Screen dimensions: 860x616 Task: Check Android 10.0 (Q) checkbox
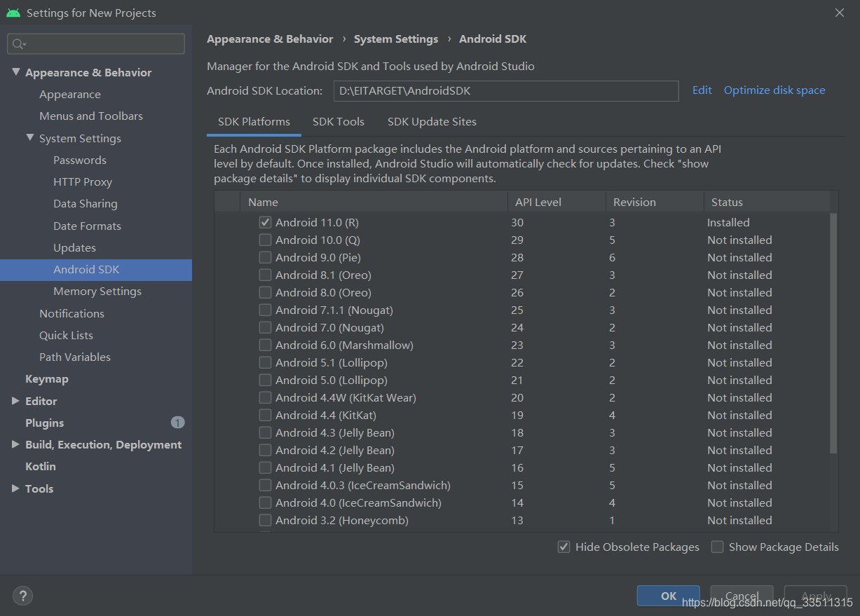pyautogui.click(x=265, y=240)
